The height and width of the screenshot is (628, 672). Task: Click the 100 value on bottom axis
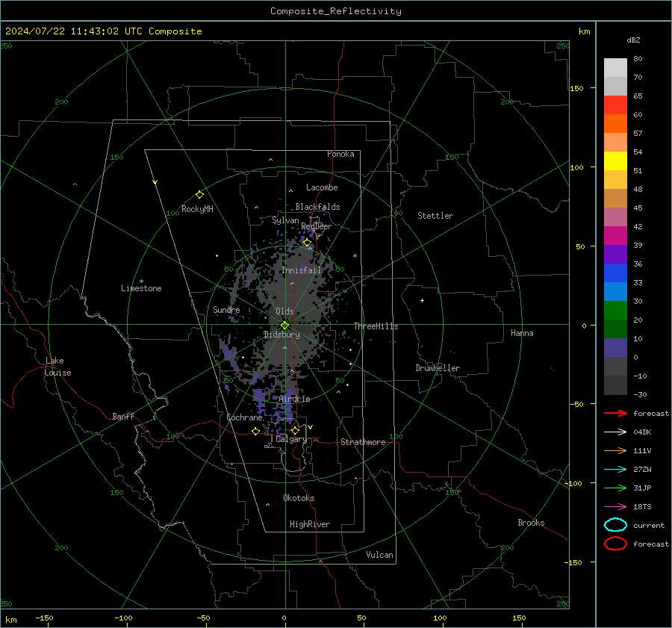(440, 618)
